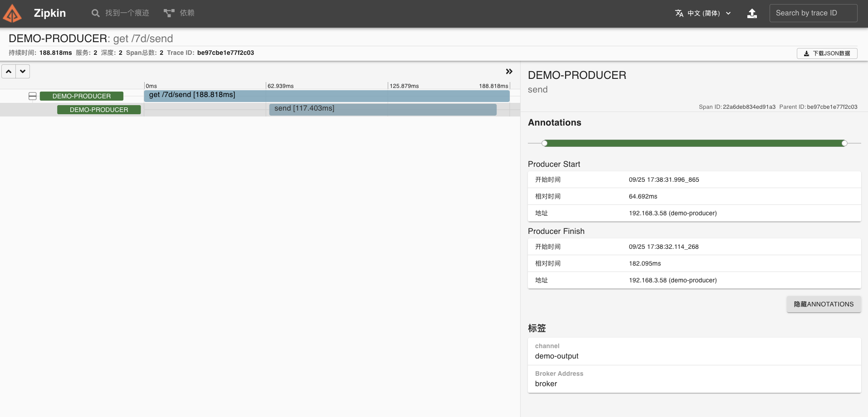Open the language dropdown 中文 (简体)
The width and height of the screenshot is (868, 417).
(x=703, y=13)
